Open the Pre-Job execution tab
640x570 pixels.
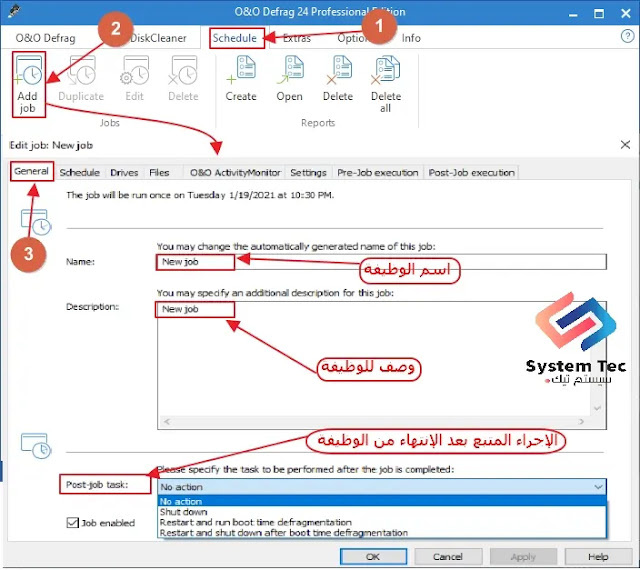(x=378, y=173)
